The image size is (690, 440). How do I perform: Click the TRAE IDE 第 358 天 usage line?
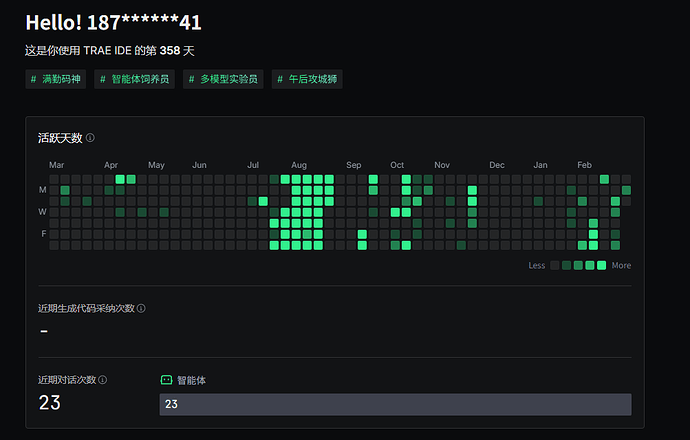click(x=110, y=51)
